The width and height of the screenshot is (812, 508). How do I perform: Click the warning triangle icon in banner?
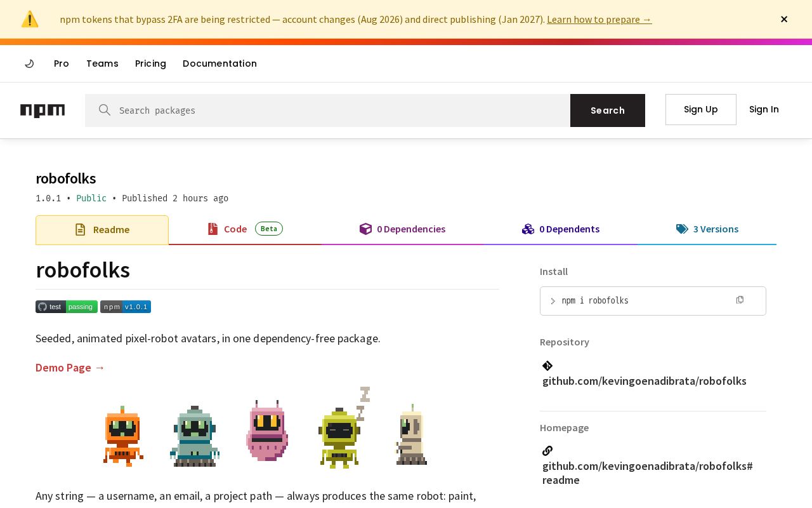pos(30,19)
